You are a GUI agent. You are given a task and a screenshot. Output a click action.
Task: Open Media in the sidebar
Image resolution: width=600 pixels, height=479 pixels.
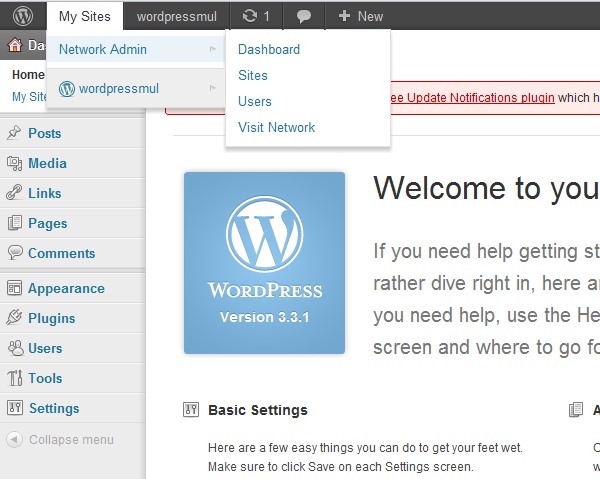click(47, 163)
